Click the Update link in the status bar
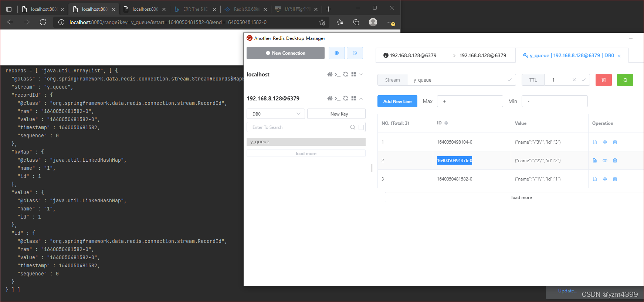644x302 pixels. tap(567, 291)
